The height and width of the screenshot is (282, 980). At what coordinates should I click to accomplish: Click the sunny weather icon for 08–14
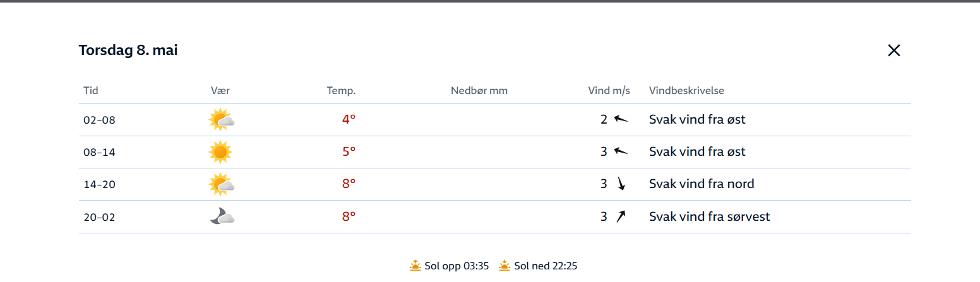coord(220,152)
